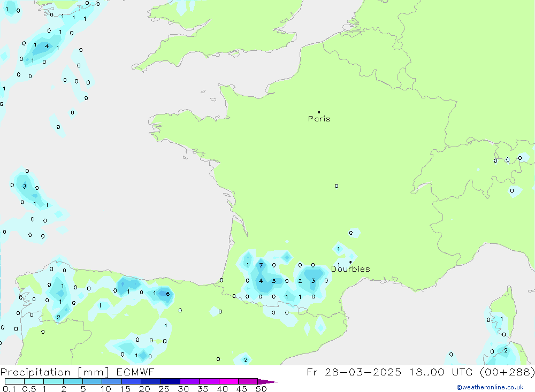Screen dimensions: 535x392
Task: Click the Paris city label
Action: point(319,119)
